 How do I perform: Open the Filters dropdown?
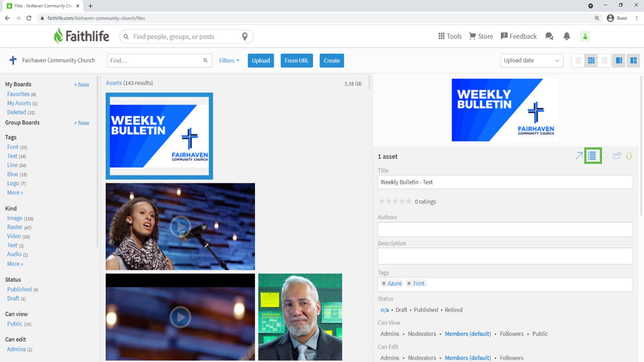(229, 61)
